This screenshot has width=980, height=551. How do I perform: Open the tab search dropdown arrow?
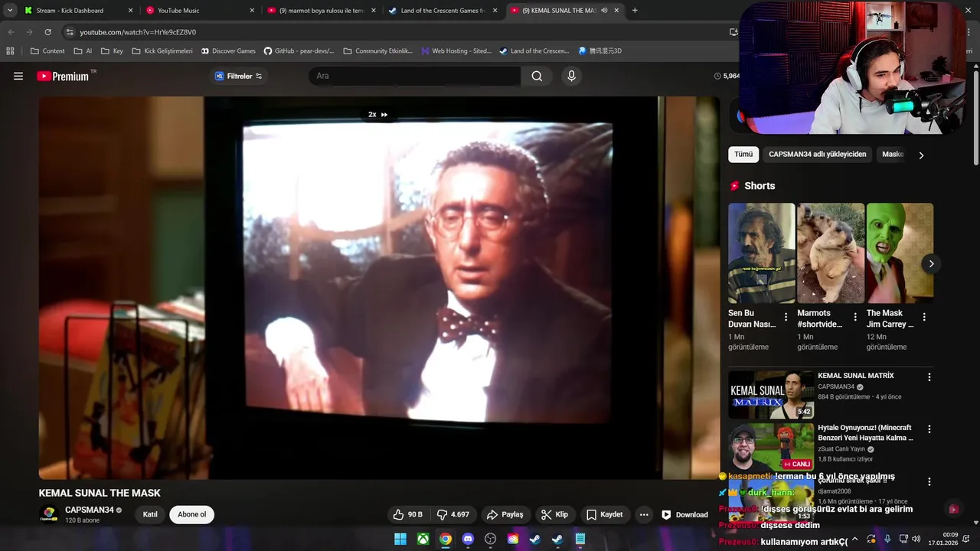10,11
